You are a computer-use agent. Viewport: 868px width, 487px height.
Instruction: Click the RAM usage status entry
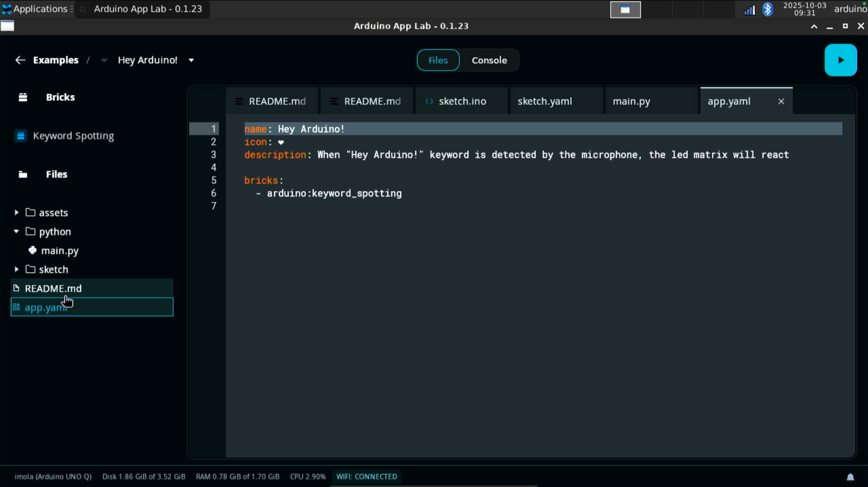click(x=238, y=477)
